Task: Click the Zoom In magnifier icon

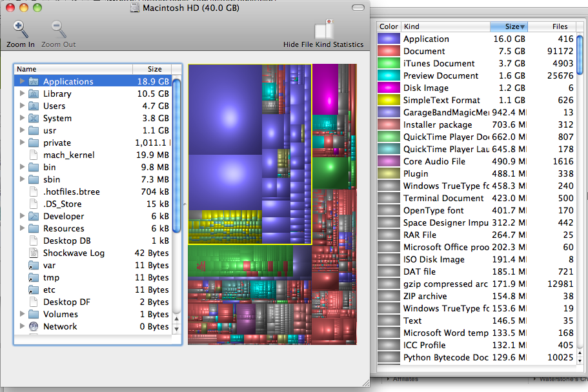Action: [x=21, y=30]
